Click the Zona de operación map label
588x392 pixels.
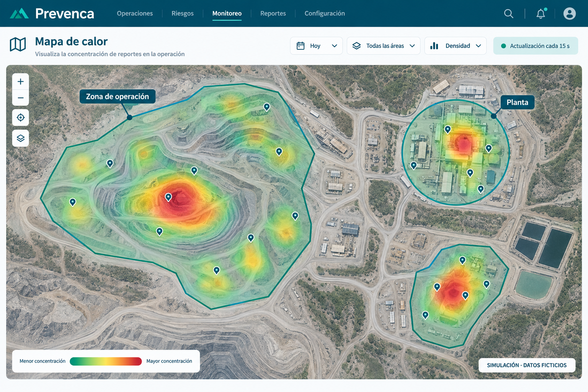tap(118, 96)
